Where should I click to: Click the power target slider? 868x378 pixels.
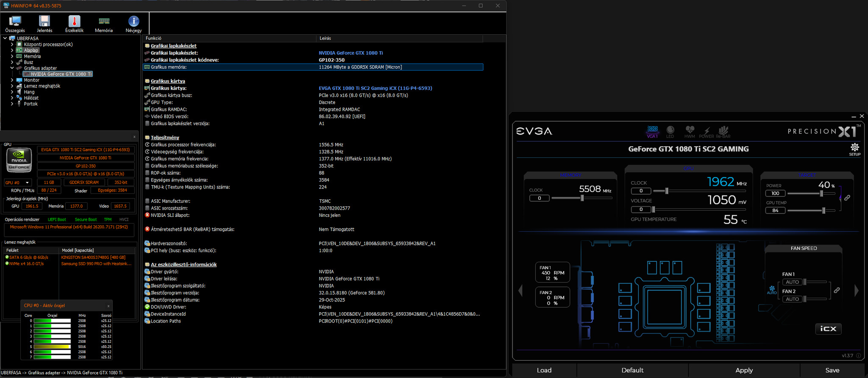(811, 193)
